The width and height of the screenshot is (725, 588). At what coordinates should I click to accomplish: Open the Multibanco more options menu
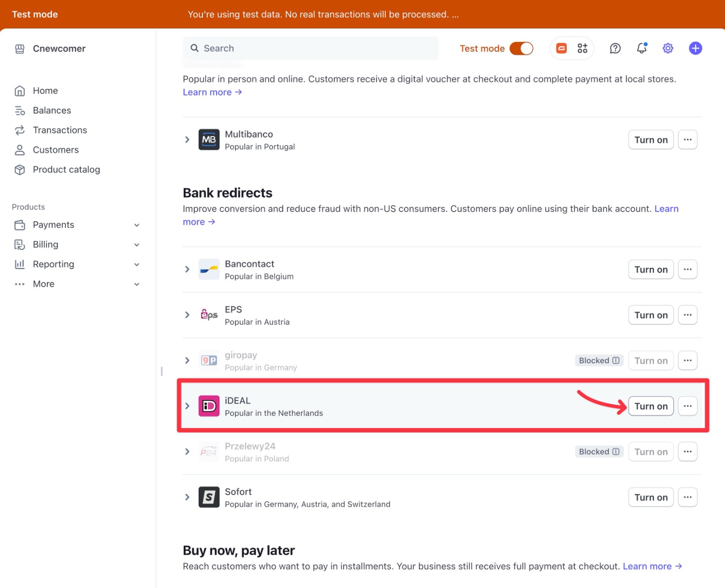click(687, 140)
